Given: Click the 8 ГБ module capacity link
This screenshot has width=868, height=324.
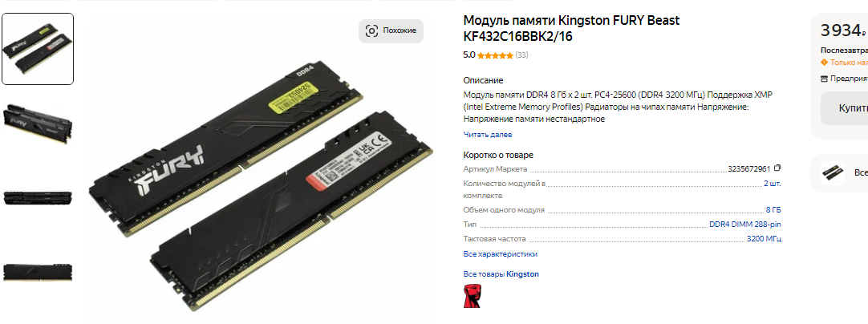Looking at the screenshot, I should tap(773, 210).
